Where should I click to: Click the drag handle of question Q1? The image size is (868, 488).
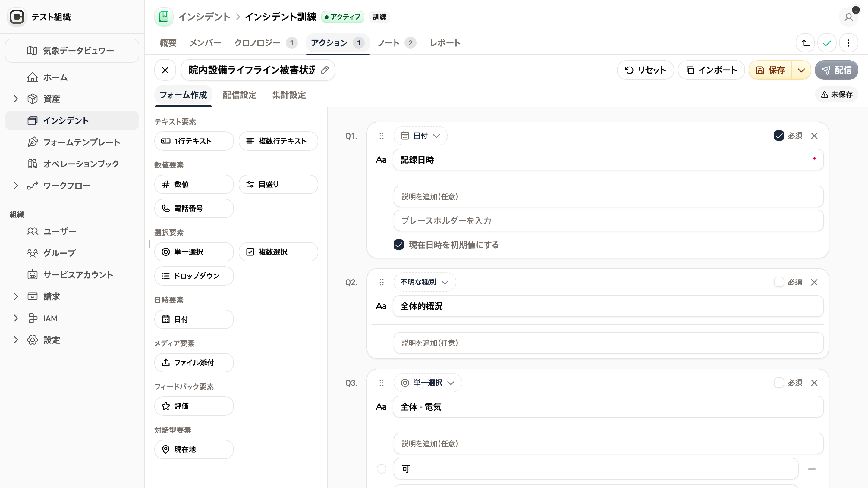(x=382, y=136)
